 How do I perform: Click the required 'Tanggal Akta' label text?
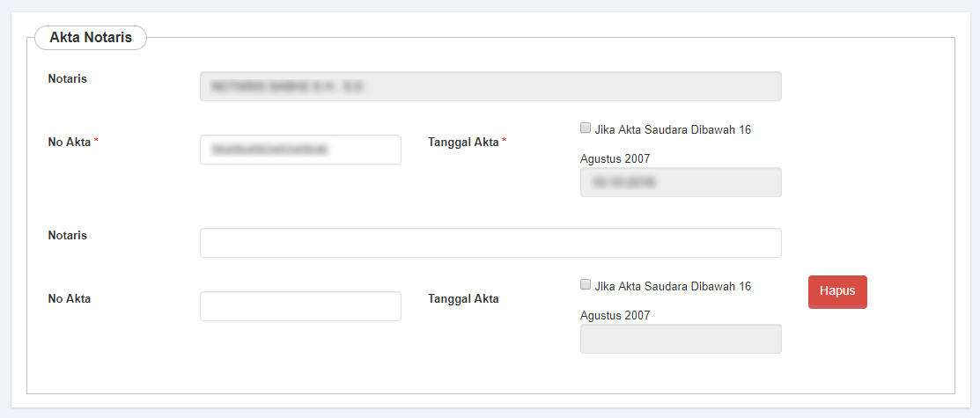[x=463, y=142]
